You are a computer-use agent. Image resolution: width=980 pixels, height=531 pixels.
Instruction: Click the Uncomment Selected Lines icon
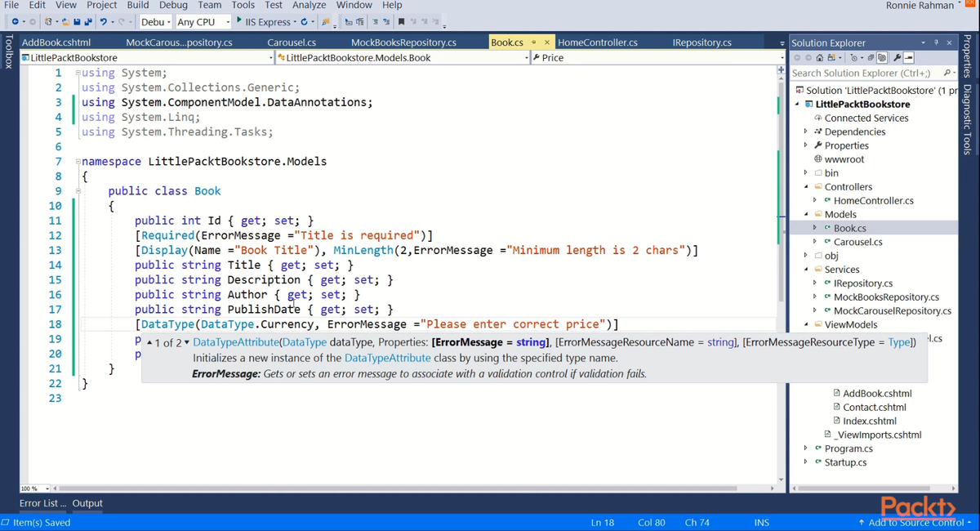(x=386, y=21)
